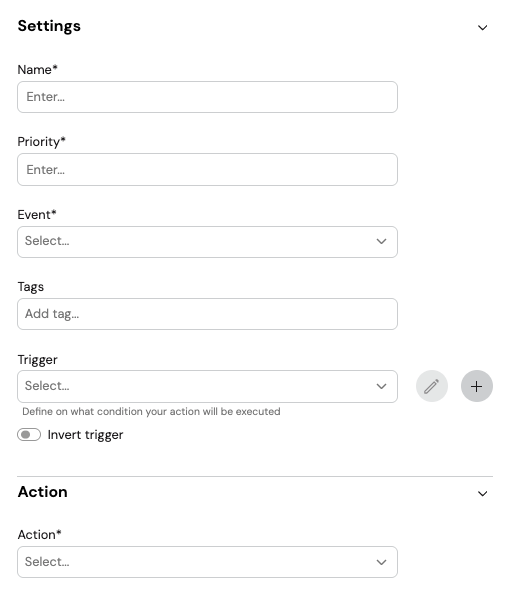Open the Event select dropdown
512x593 pixels.
point(207,242)
